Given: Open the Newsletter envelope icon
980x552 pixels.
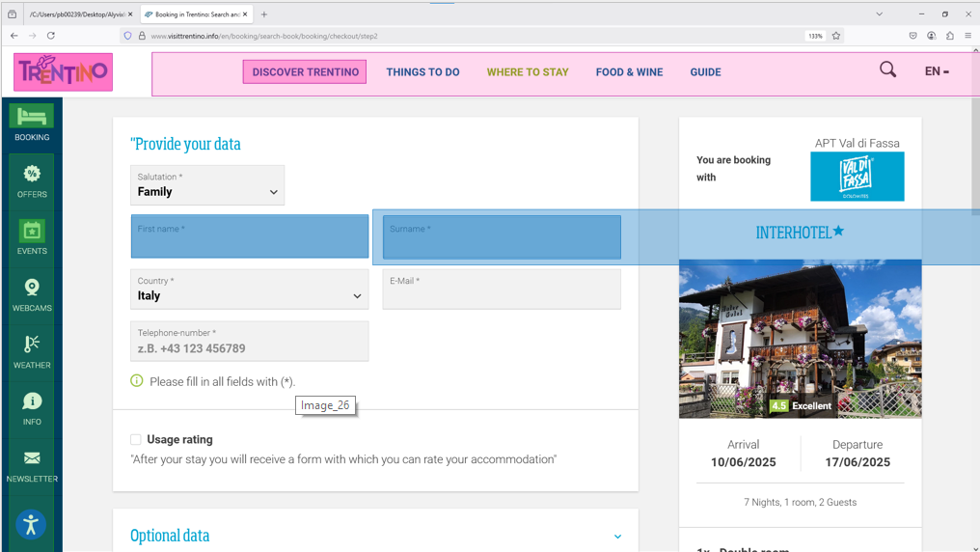Looking at the screenshot, I should (32, 459).
